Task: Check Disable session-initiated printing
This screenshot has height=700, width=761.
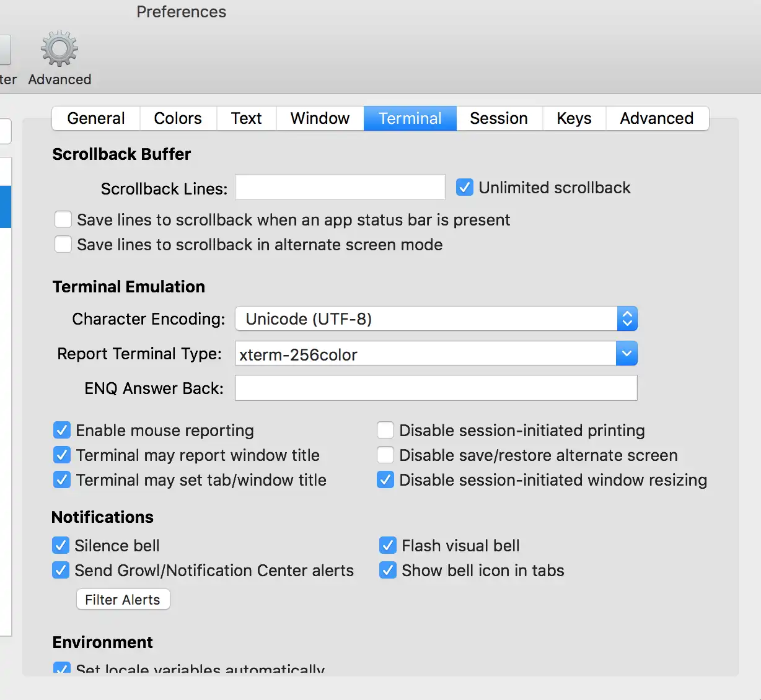Action: click(x=385, y=430)
